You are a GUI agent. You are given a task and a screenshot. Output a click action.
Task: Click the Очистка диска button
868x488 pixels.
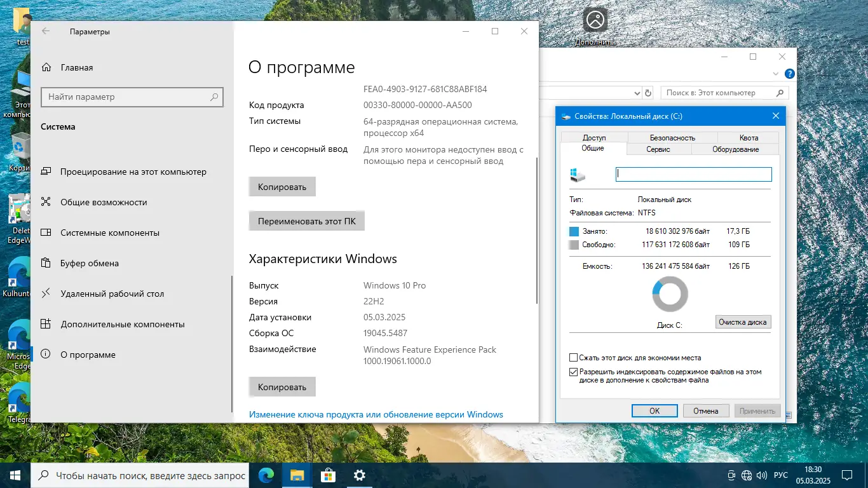[x=743, y=322]
